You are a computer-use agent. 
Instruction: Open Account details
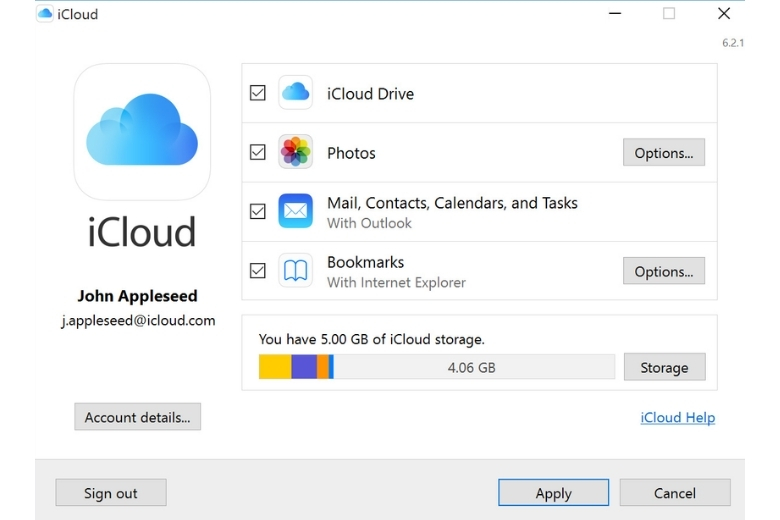tap(138, 417)
